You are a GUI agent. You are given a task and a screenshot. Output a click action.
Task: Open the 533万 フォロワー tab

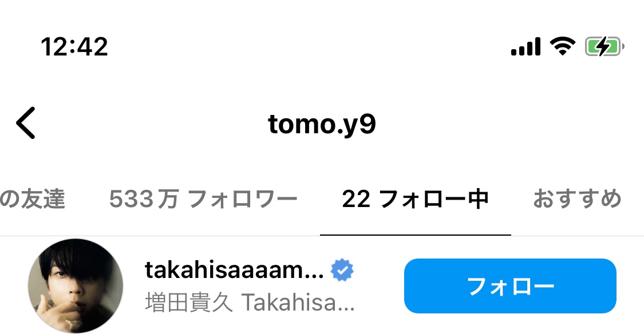point(203,199)
